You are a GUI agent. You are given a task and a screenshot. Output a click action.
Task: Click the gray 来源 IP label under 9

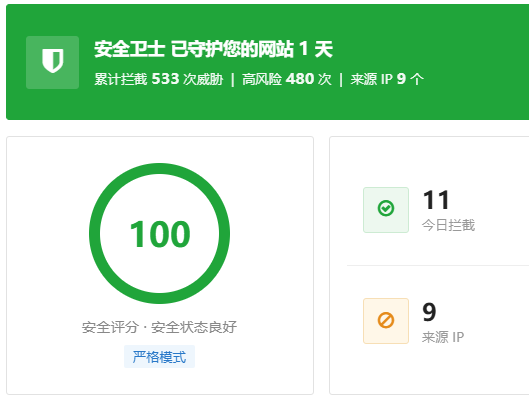pos(443,337)
